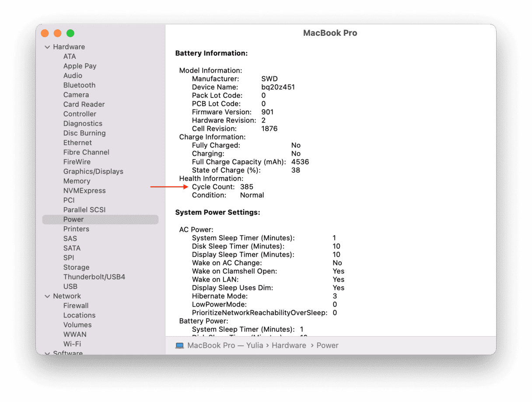Viewport: 532px width, 402px height.
Task: Select PCI in the Hardware list
Action: pos(69,201)
